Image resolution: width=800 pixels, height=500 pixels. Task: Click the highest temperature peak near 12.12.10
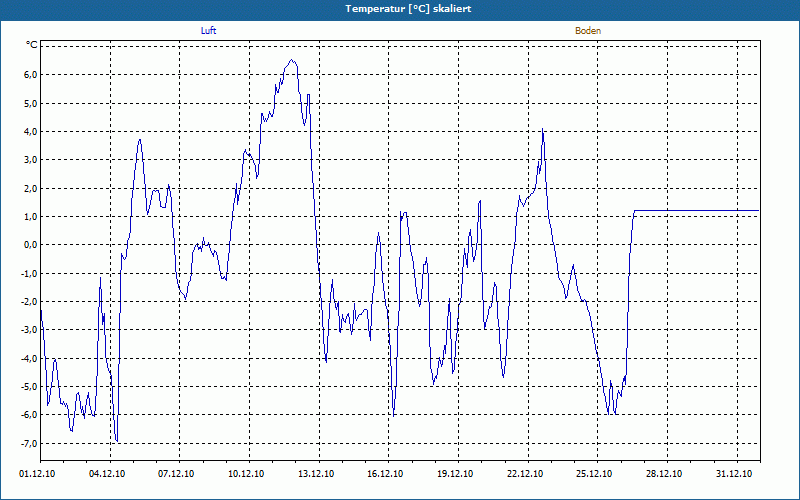coord(292,60)
